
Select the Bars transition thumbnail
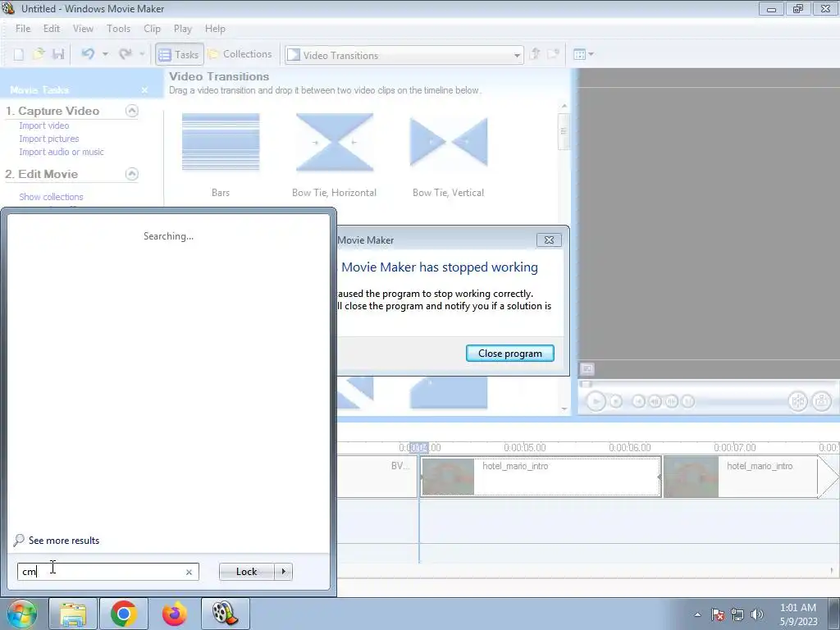221,142
